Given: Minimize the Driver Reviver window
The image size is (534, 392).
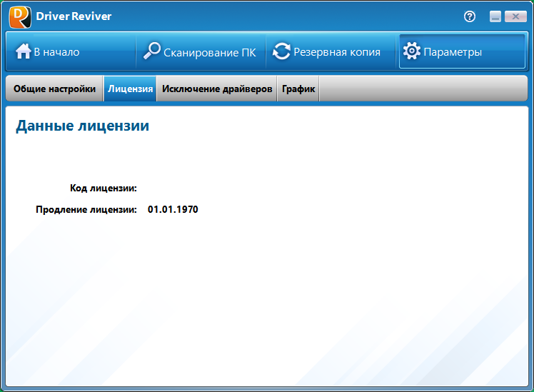Looking at the screenshot, I should pyautogui.click(x=495, y=16).
